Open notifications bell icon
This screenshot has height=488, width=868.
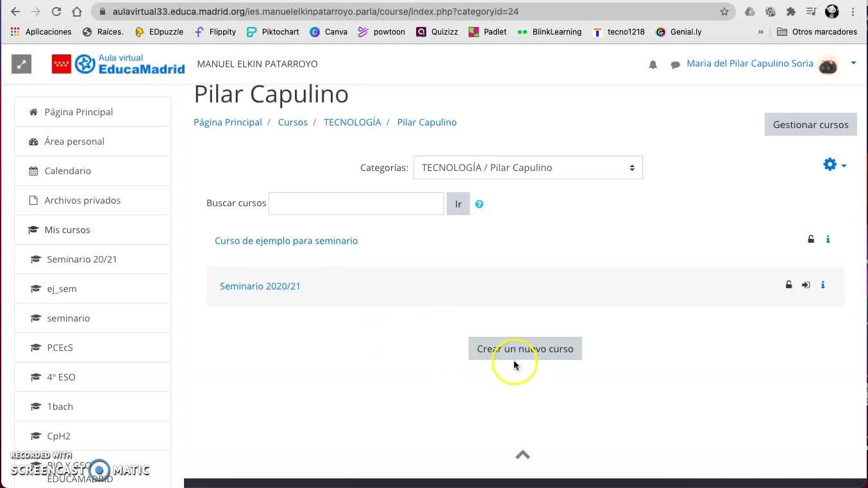coord(653,64)
